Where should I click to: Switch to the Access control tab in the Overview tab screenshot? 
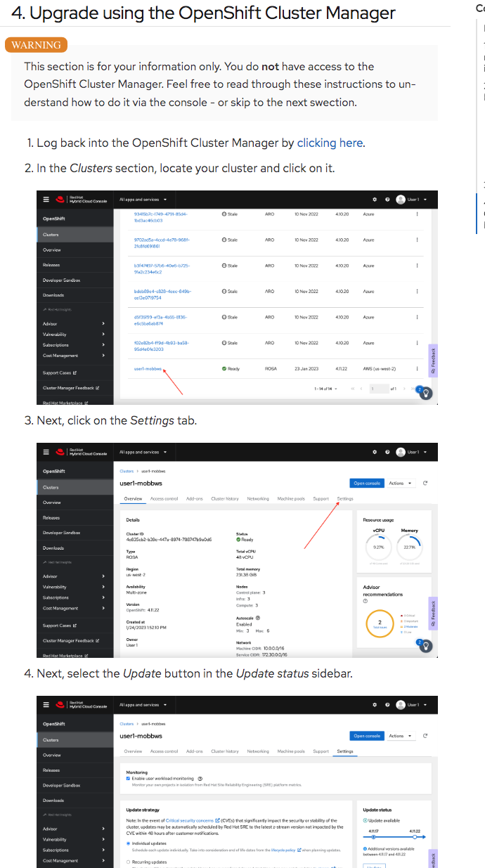point(164,498)
